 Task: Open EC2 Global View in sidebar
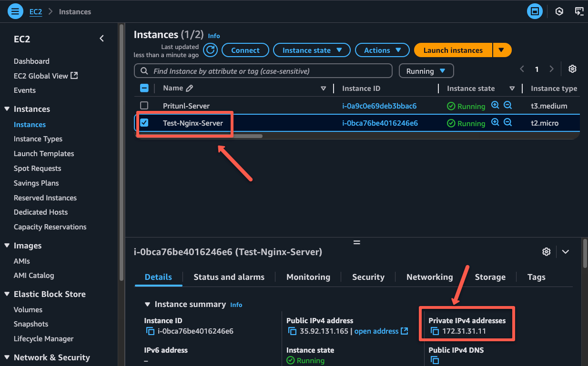coord(46,76)
